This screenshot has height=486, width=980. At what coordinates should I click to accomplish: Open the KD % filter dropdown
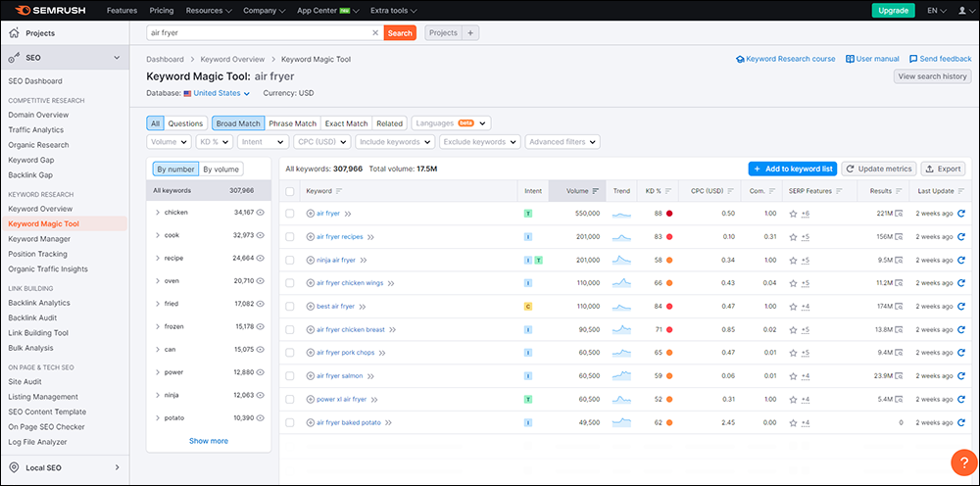coord(215,142)
